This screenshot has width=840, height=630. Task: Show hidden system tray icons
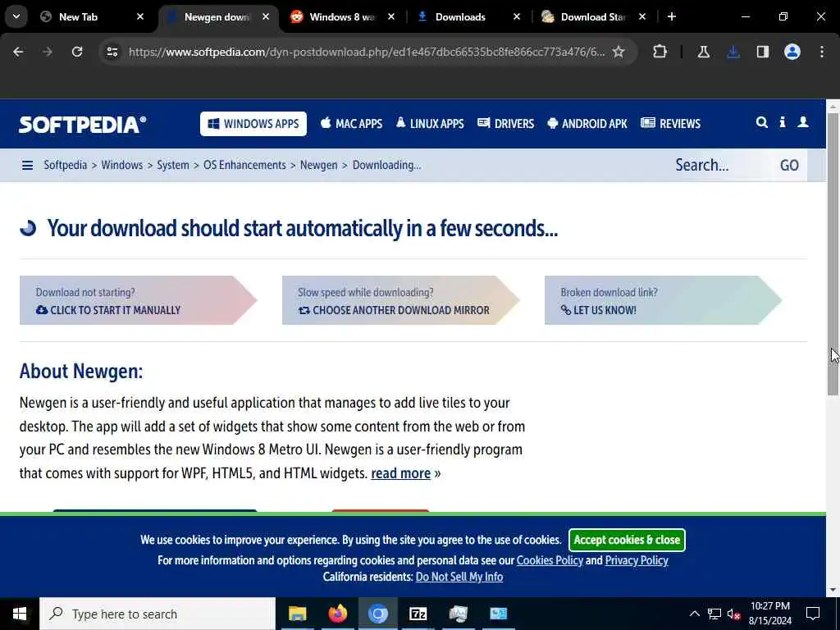tap(694, 614)
